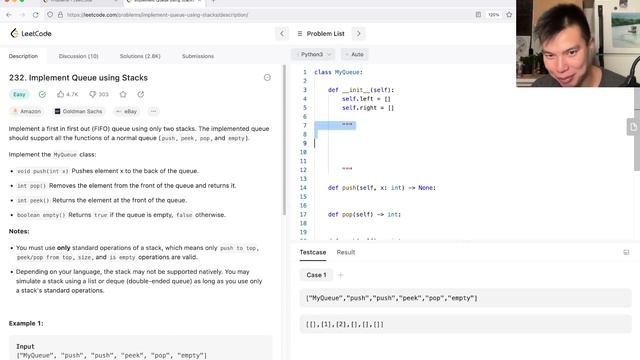Viewport: 640px width, 360px height.
Task: Select the eBay company tag
Action: [x=127, y=111]
